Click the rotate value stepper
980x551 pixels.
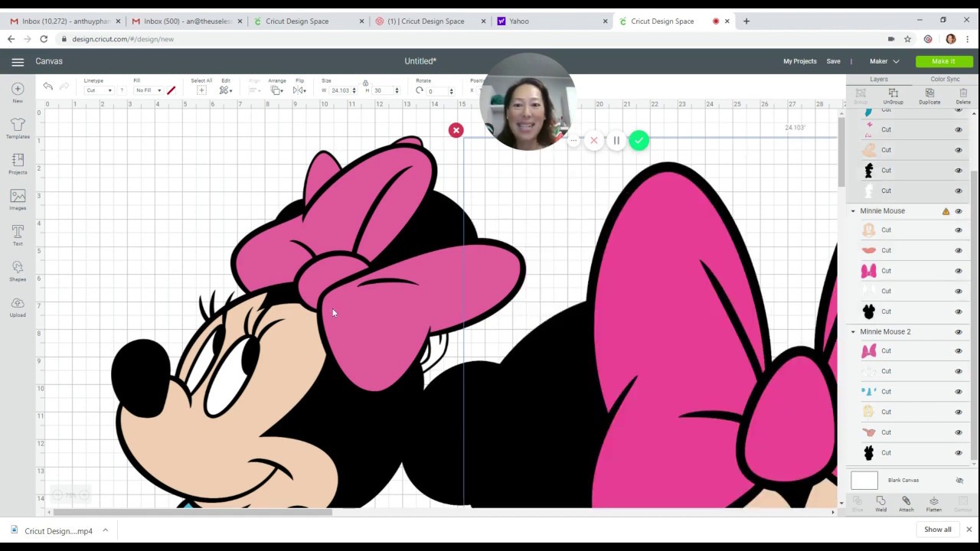[451, 90]
